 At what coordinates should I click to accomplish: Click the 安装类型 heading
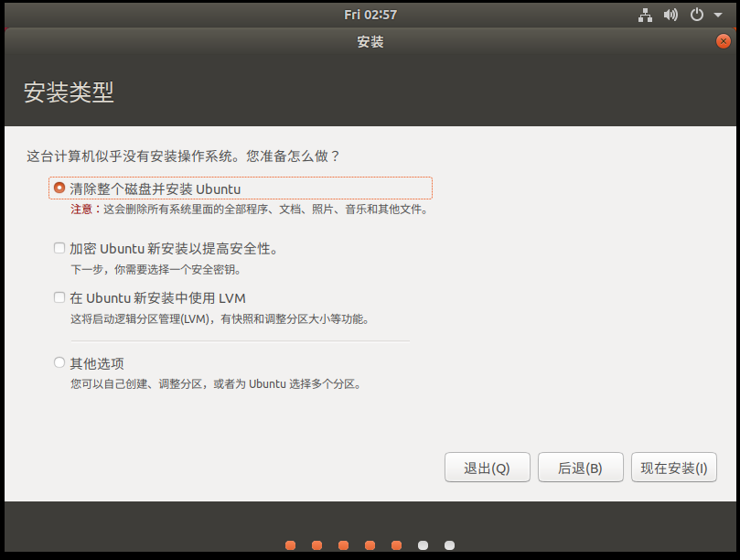pyautogui.click(x=69, y=92)
